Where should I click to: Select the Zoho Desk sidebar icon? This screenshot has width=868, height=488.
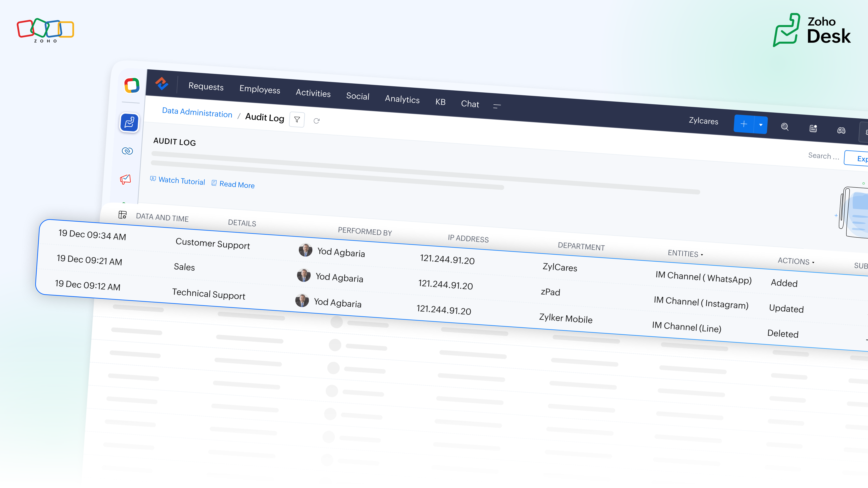(129, 123)
